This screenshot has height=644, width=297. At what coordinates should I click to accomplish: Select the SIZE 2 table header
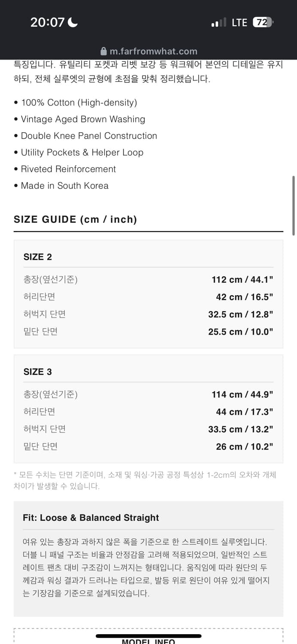(37, 256)
